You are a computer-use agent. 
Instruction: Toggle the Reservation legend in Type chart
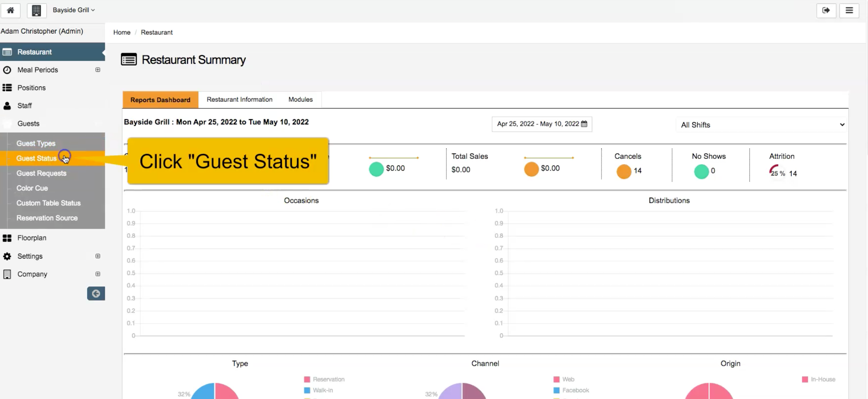coord(324,379)
